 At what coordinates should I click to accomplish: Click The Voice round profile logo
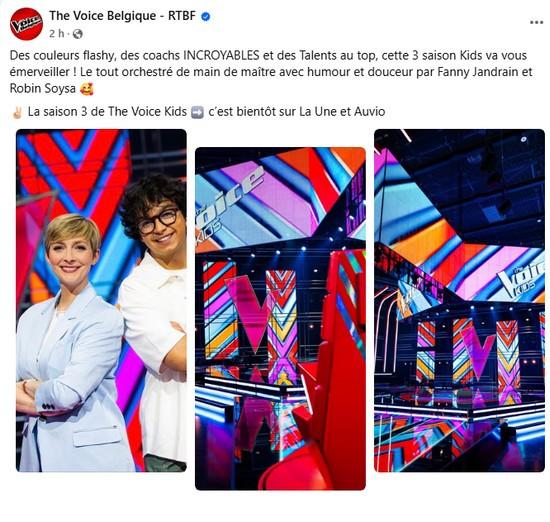coord(26,24)
